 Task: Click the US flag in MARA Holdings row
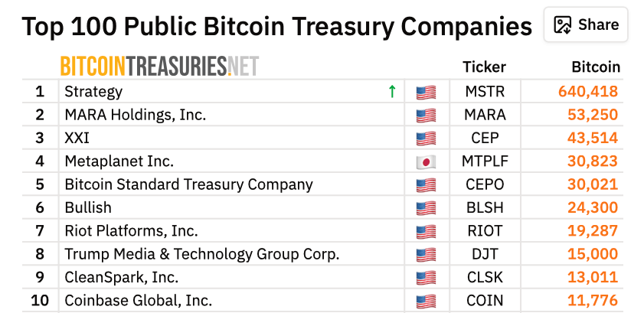426,116
